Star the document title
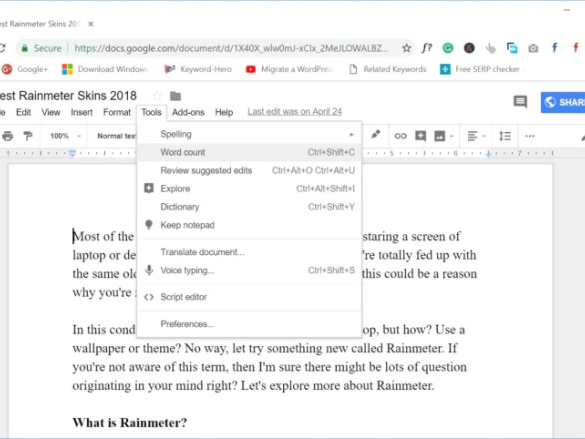Viewport: 585px width, 439px height. [157, 96]
